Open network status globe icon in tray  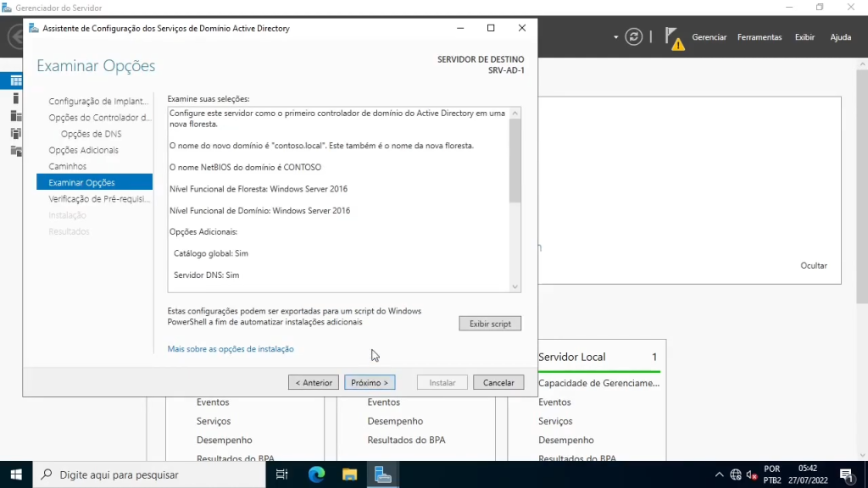point(736,474)
